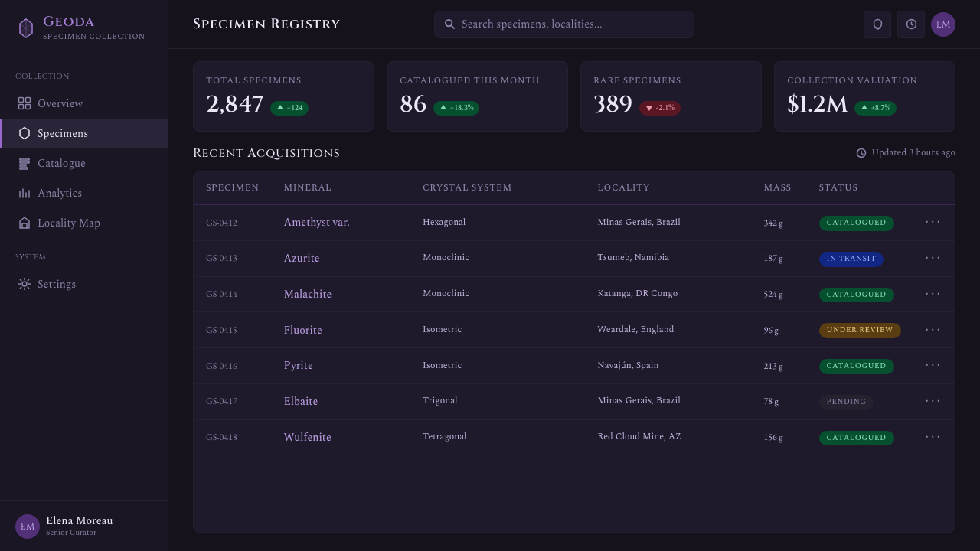980x551 pixels.
Task: Open the Azurite specimen link
Action: tap(302, 258)
